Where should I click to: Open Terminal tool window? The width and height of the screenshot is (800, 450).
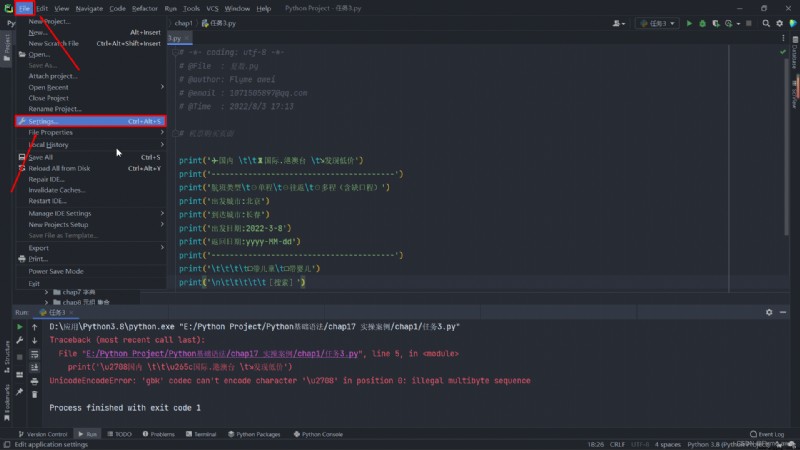click(201, 434)
